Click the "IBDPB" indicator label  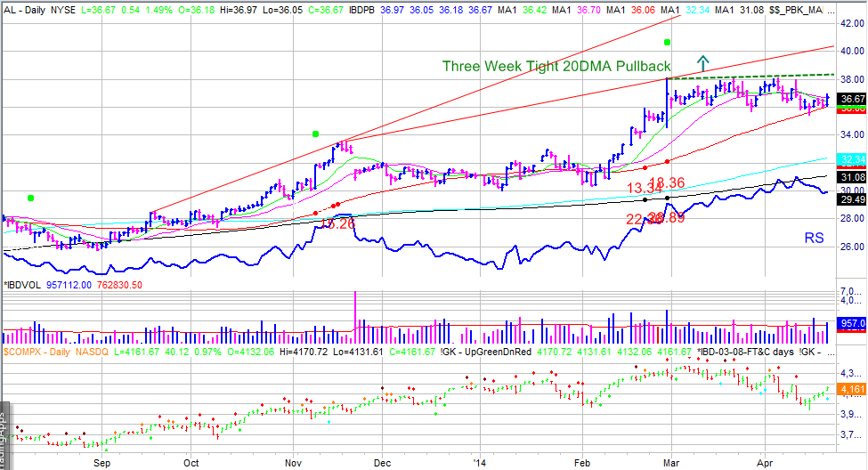point(362,11)
